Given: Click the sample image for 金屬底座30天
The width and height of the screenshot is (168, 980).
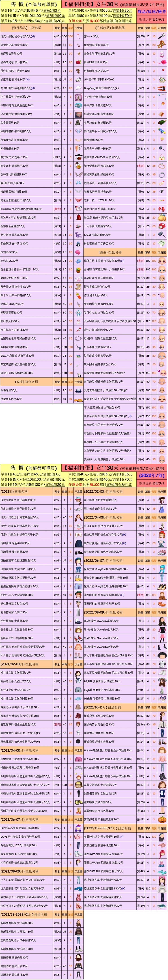Looking at the screenshot, I should (78, 390).
